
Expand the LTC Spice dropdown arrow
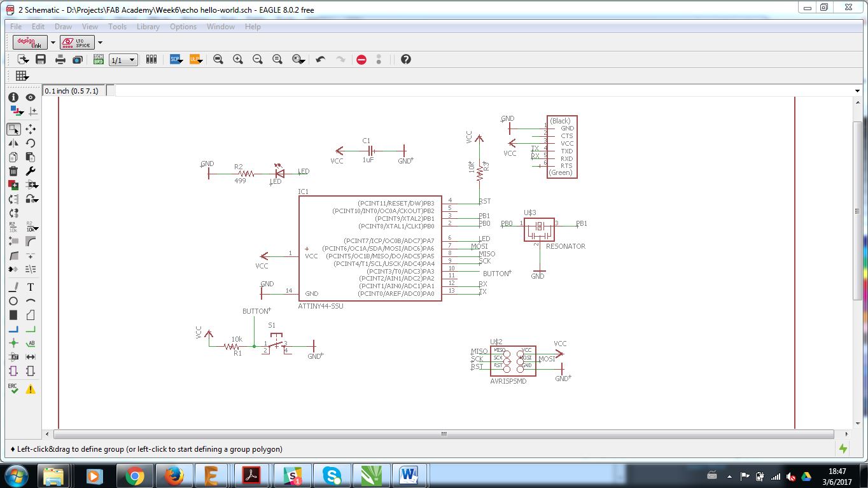[100, 43]
